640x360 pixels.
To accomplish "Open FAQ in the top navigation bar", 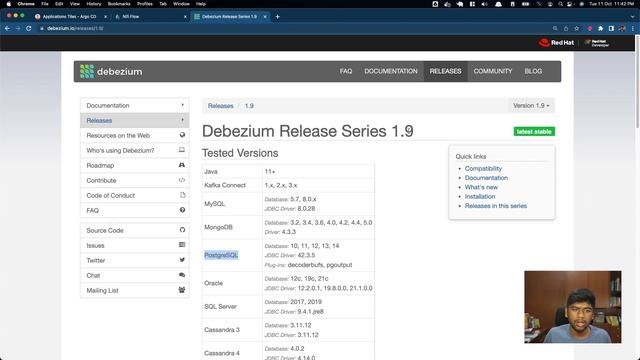I will click(x=346, y=71).
